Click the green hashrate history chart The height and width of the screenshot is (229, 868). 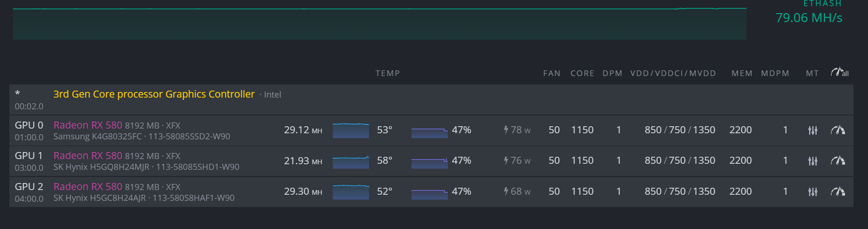point(379,23)
